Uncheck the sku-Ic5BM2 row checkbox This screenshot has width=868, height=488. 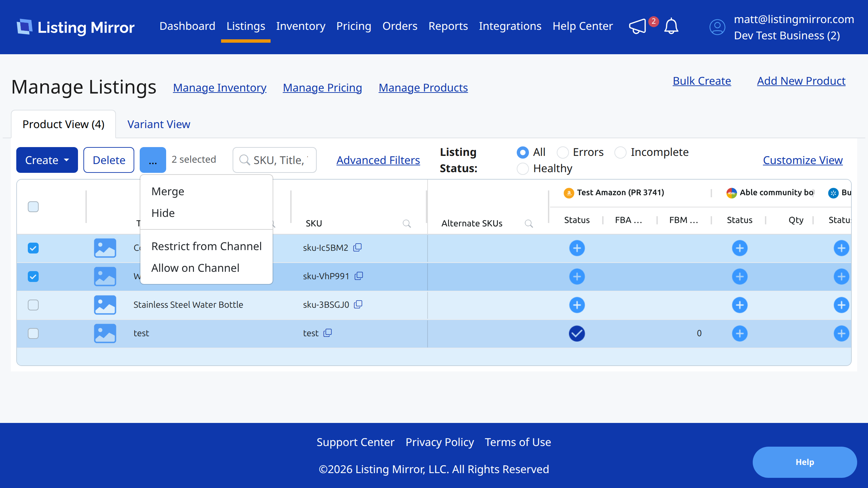[x=33, y=248]
